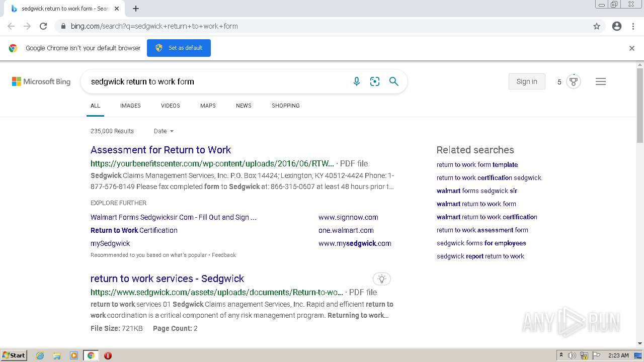Viewport: 644px width, 362px height.
Task: Switch to the VIDEOS tab
Action: (x=171, y=106)
